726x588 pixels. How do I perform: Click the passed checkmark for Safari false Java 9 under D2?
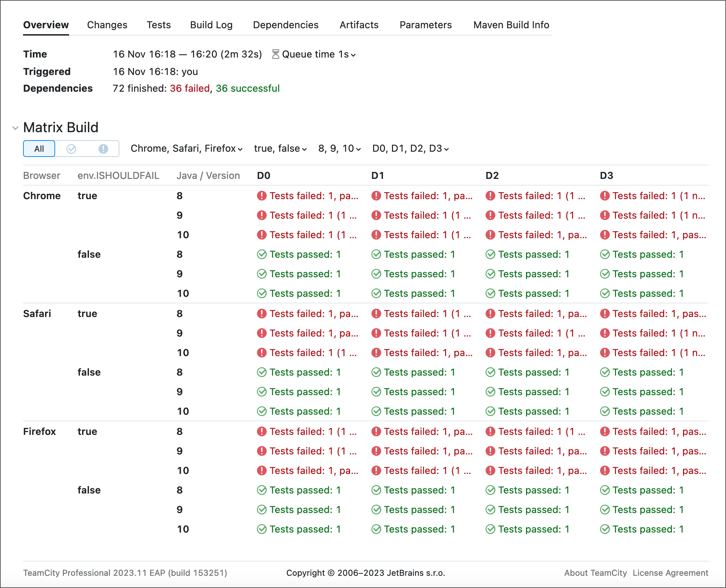tap(490, 392)
